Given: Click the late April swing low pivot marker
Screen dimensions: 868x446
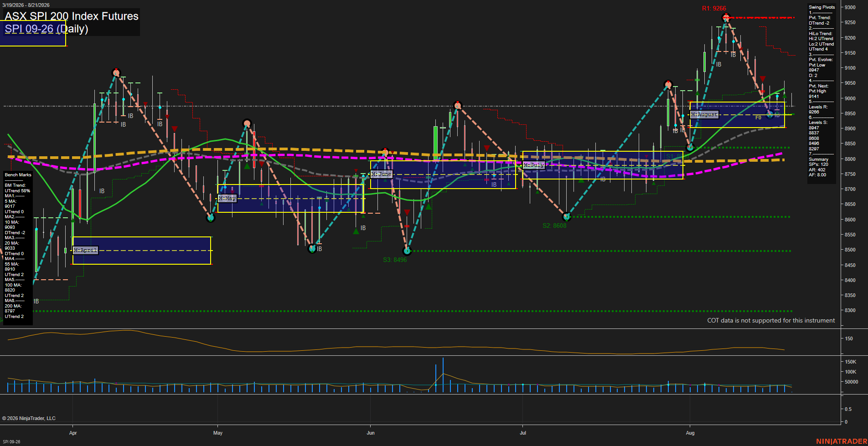Looking at the screenshot, I should coord(211,218).
